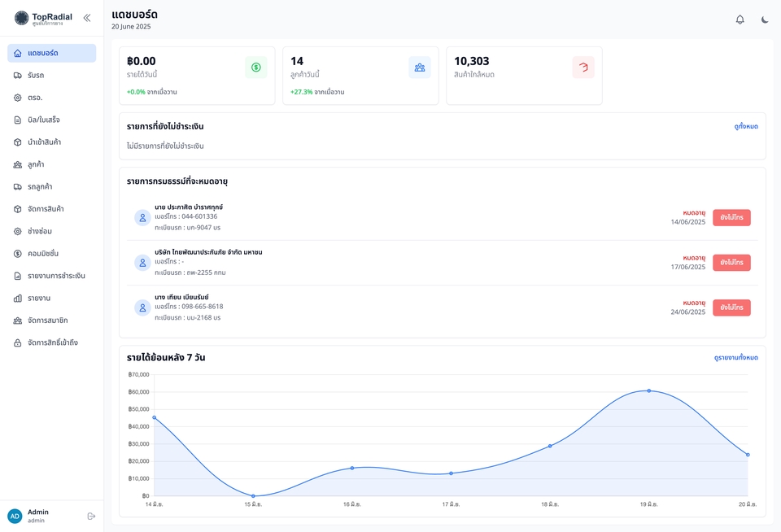
Task: Open the notifications bell icon
Action: pos(740,20)
